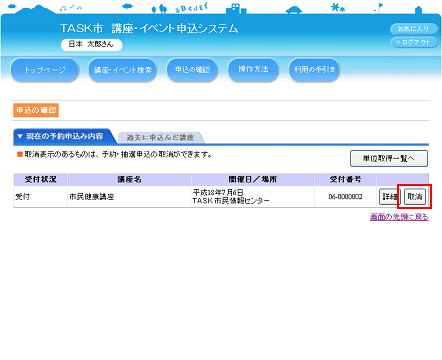This screenshot has width=442, height=360.
Task: Select the reception number 06-0000002 cell
Action: tap(345, 197)
